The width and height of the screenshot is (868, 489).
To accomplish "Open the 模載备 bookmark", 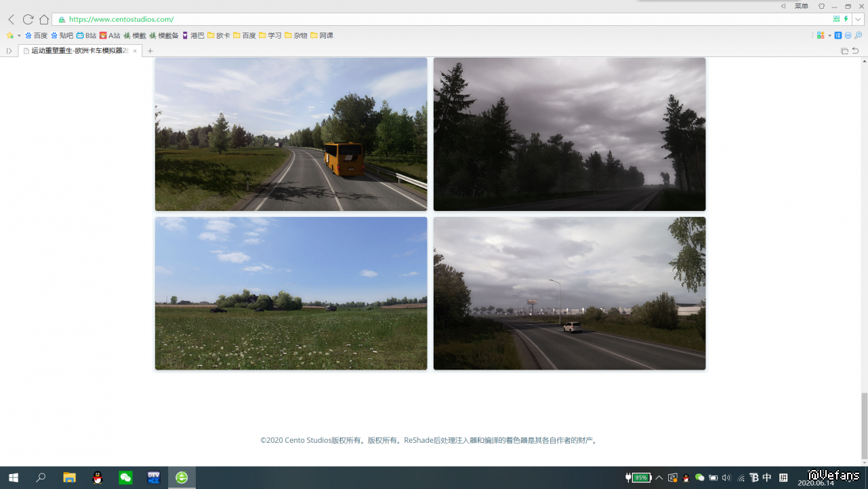I will pos(164,35).
